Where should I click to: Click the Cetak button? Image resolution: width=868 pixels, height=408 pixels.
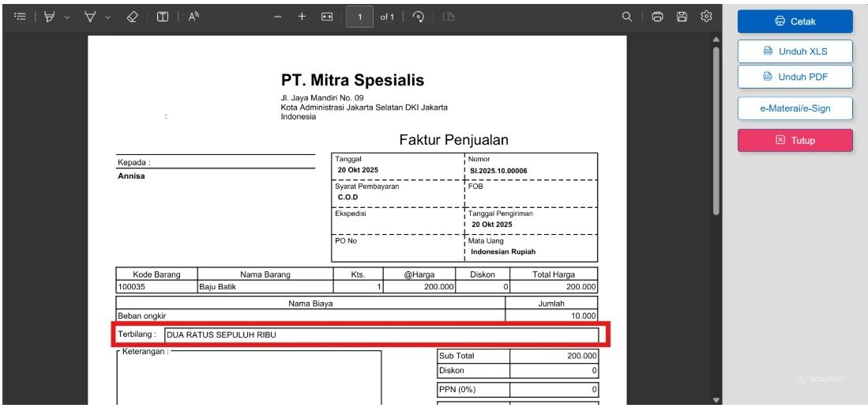pos(795,21)
